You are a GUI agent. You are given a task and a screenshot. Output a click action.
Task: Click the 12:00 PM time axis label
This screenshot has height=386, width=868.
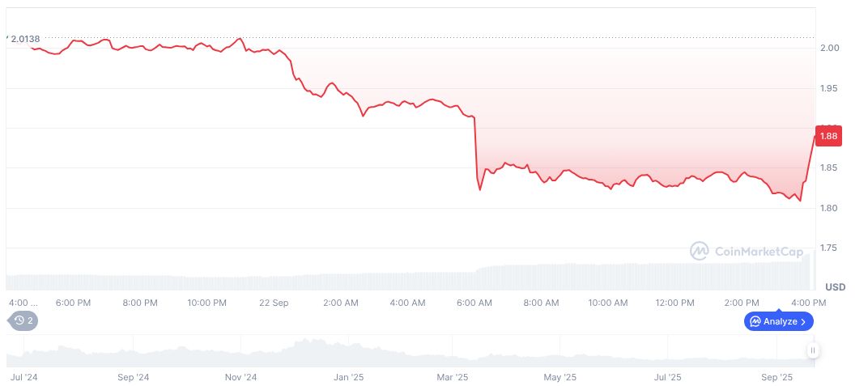coord(674,303)
